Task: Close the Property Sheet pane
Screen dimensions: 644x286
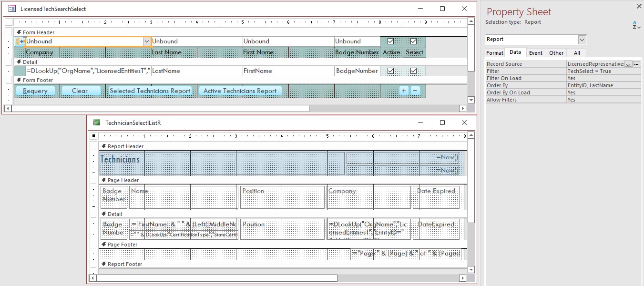Action: pyautogui.click(x=639, y=6)
